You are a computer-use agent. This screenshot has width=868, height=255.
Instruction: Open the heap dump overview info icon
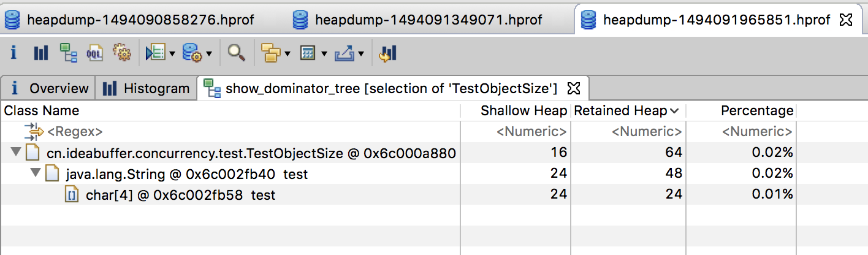(x=13, y=53)
